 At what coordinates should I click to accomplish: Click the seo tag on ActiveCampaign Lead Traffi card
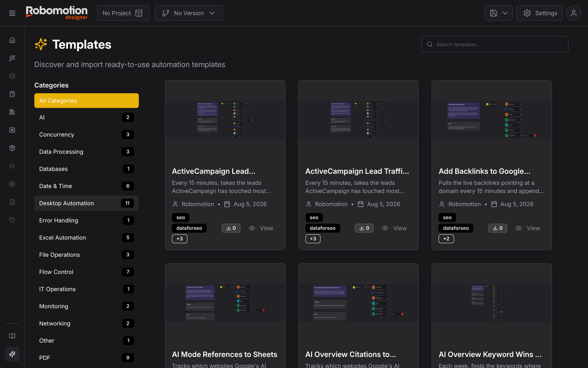(314, 218)
